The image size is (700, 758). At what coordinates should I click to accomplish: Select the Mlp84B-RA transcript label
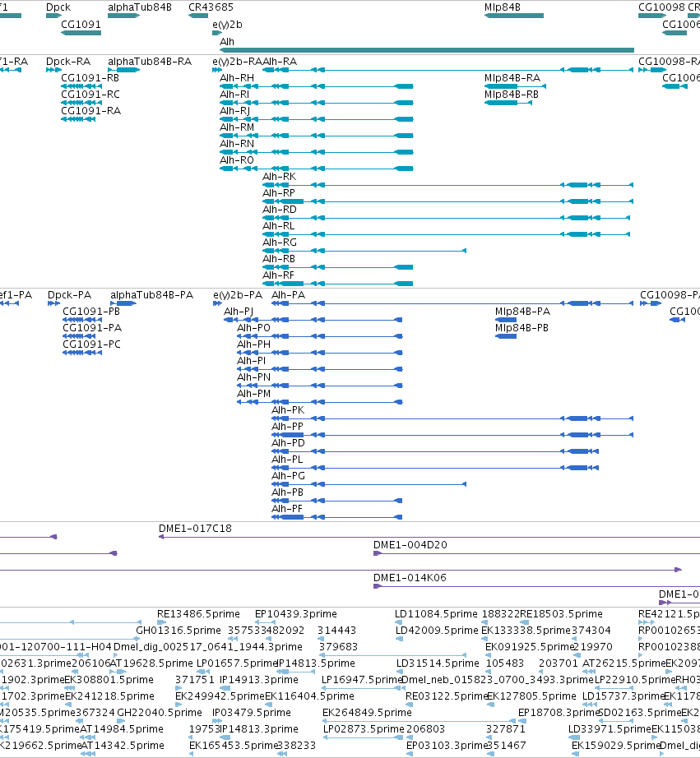[x=512, y=78]
